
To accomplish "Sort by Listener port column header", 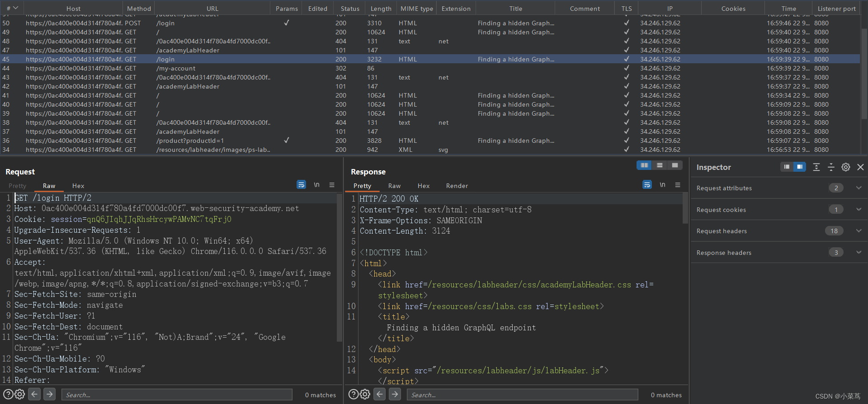I will (x=836, y=8).
